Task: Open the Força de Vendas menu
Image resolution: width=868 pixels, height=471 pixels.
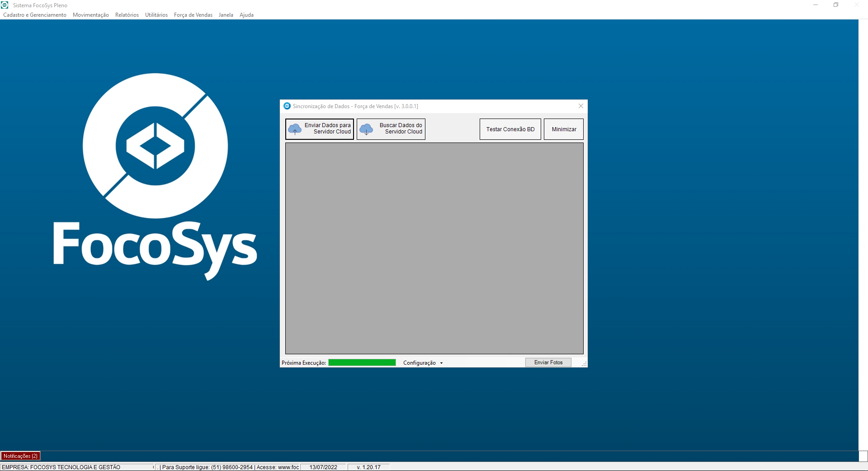Action: tap(193, 15)
